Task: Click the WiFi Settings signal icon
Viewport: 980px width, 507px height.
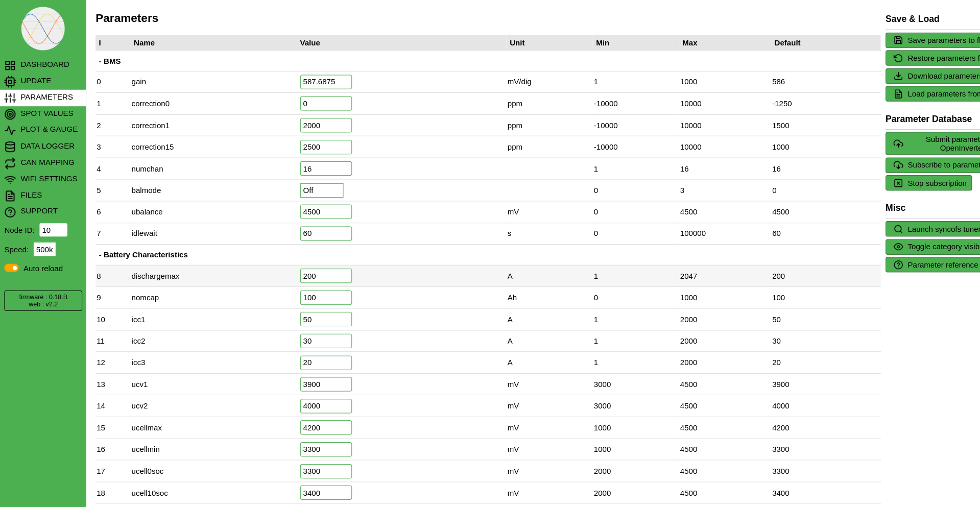Action: [x=10, y=180]
